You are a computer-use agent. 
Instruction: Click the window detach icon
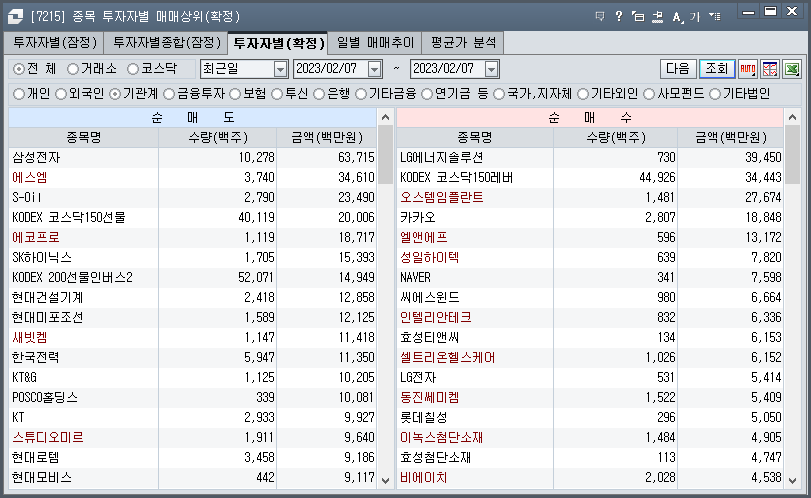coord(638,17)
